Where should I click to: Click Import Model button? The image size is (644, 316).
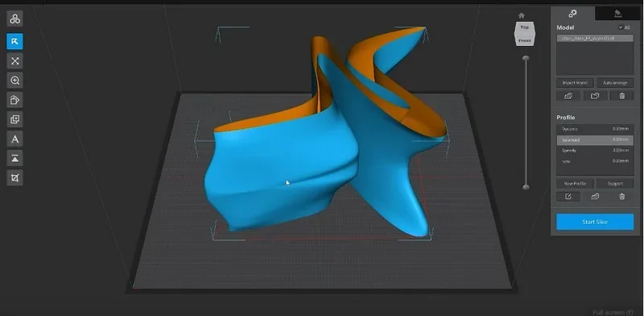tap(575, 83)
